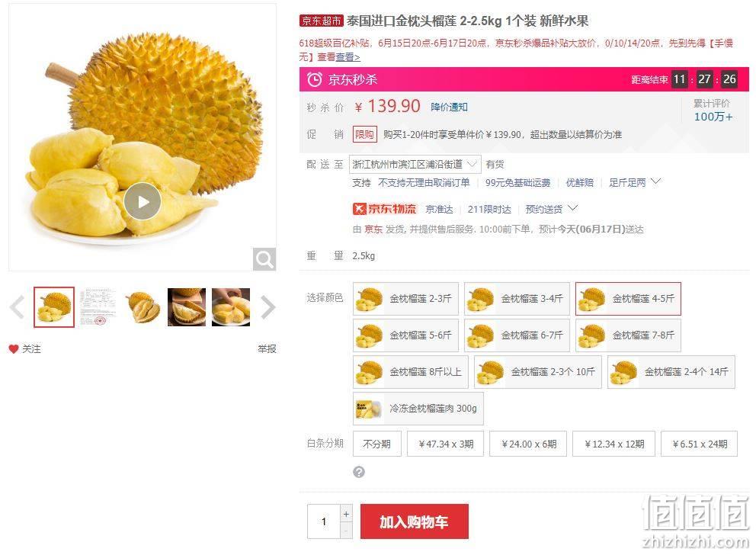Select the 不分期 installment option
Screen dimensions: 756x555
coord(377,444)
